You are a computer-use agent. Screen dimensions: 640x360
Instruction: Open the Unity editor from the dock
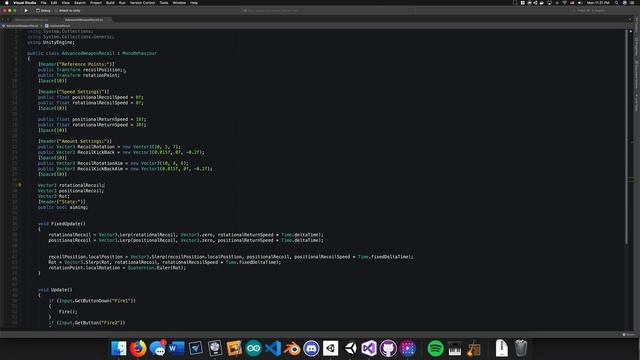[x=350, y=348]
